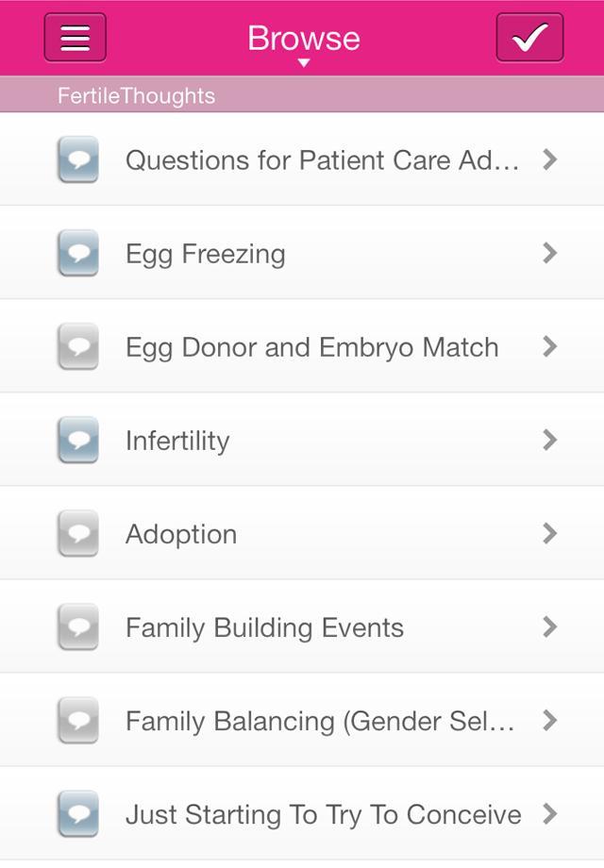The width and height of the screenshot is (604, 868).
Task: Expand Infertility using the right chevron
Action: tap(550, 441)
